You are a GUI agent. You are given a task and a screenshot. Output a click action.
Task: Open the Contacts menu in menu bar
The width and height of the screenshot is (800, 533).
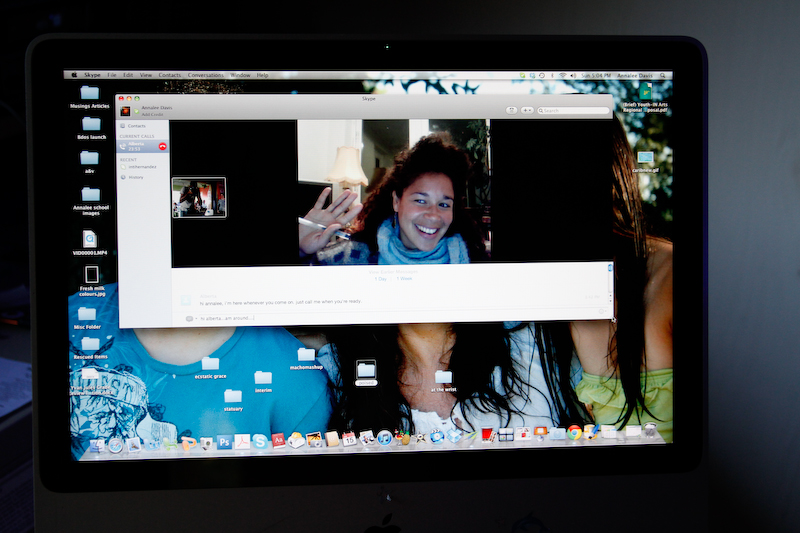pos(170,75)
